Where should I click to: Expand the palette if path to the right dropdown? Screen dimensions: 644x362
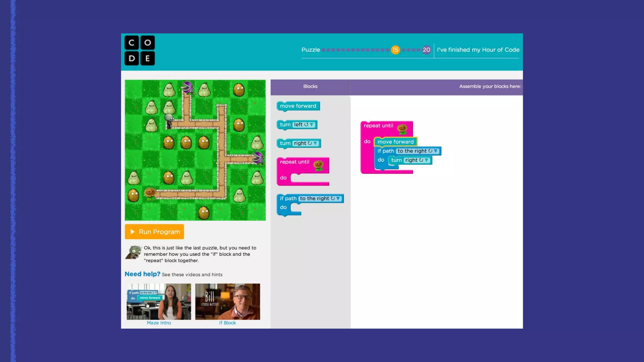tap(338, 199)
